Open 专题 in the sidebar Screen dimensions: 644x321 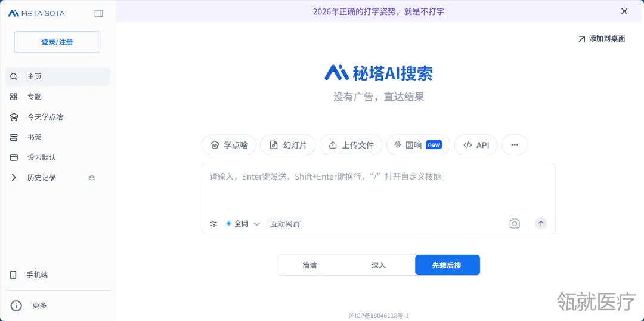tap(57, 97)
